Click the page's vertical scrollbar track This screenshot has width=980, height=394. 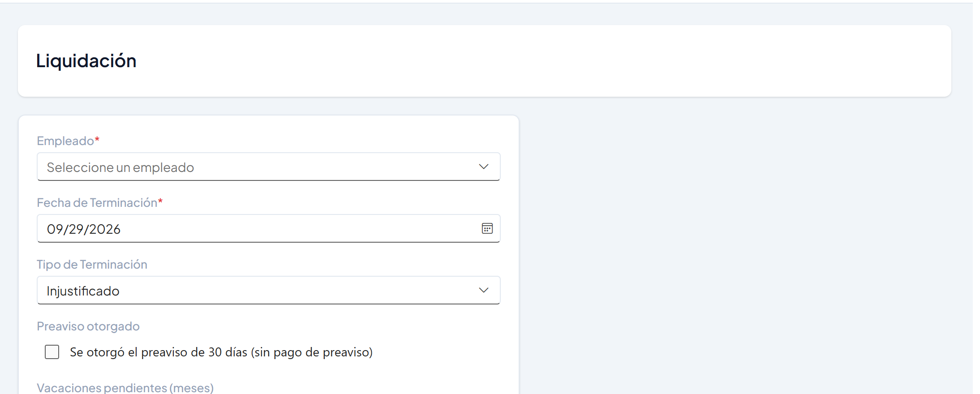(x=976, y=197)
